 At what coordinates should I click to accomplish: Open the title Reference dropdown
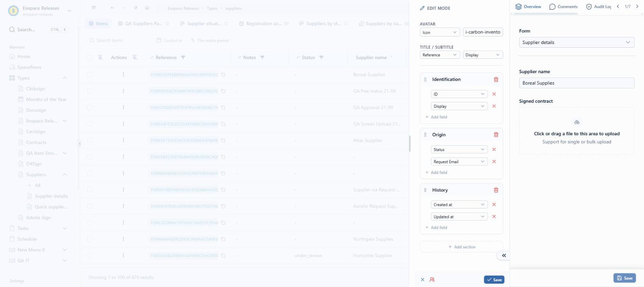440,55
